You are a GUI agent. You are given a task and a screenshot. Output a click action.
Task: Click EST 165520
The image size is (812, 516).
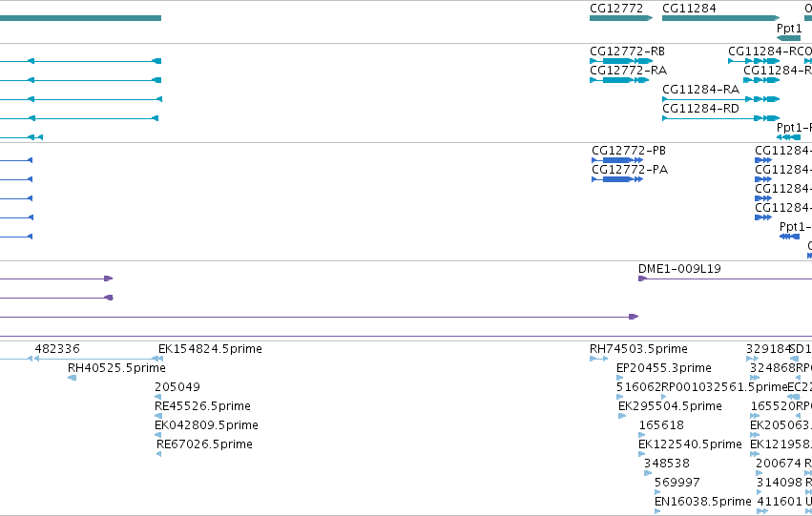(x=773, y=406)
